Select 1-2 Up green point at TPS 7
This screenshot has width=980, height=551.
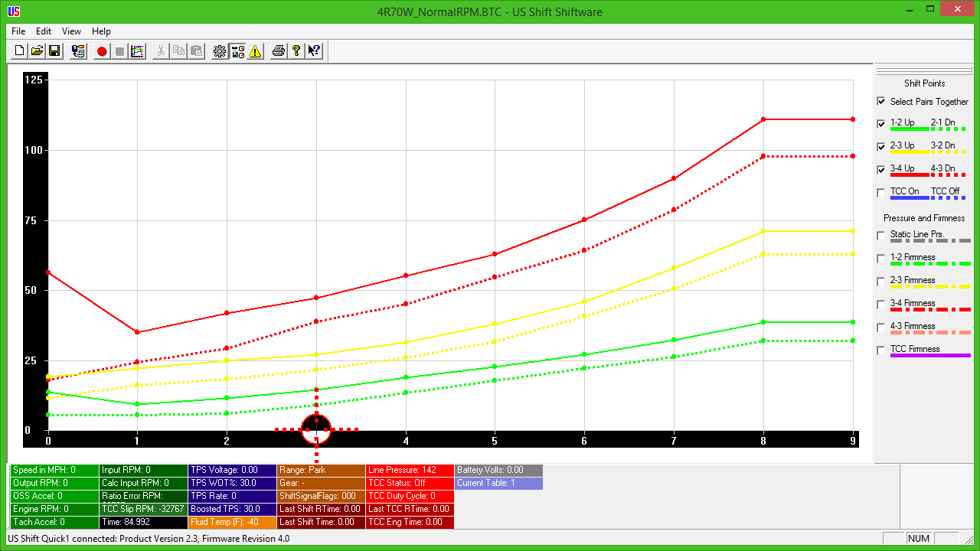(x=674, y=340)
